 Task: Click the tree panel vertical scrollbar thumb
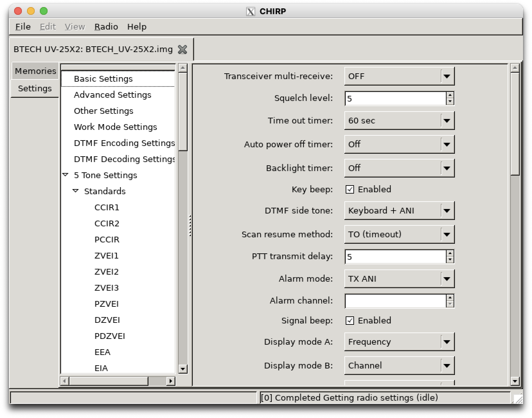pyautogui.click(x=183, y=112)
